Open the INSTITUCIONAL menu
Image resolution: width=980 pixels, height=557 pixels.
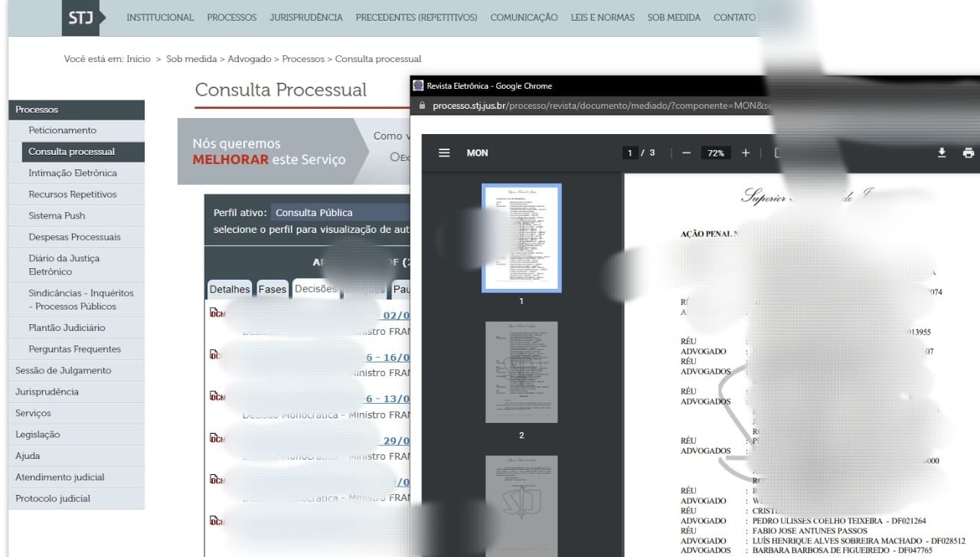pos(160,18)
